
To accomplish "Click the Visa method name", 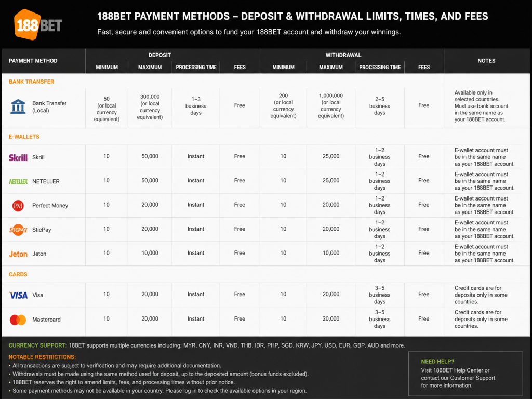I will pyautogui.click(x=37, y=295).
